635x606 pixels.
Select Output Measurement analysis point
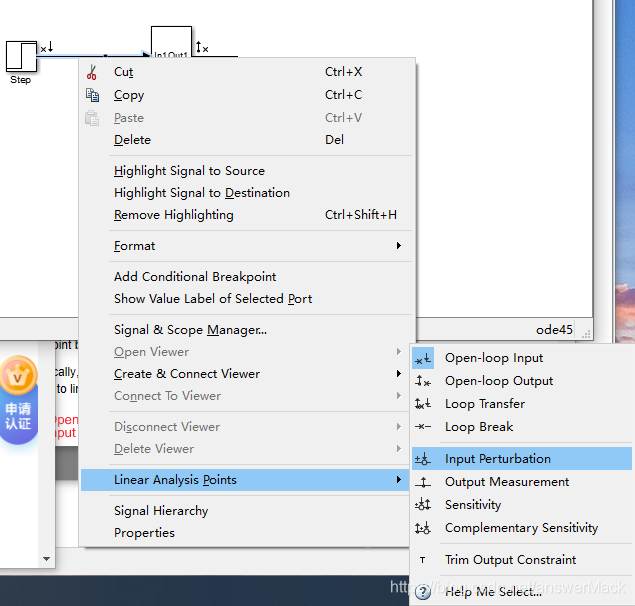pyautogui.click(x=522, y=482)
